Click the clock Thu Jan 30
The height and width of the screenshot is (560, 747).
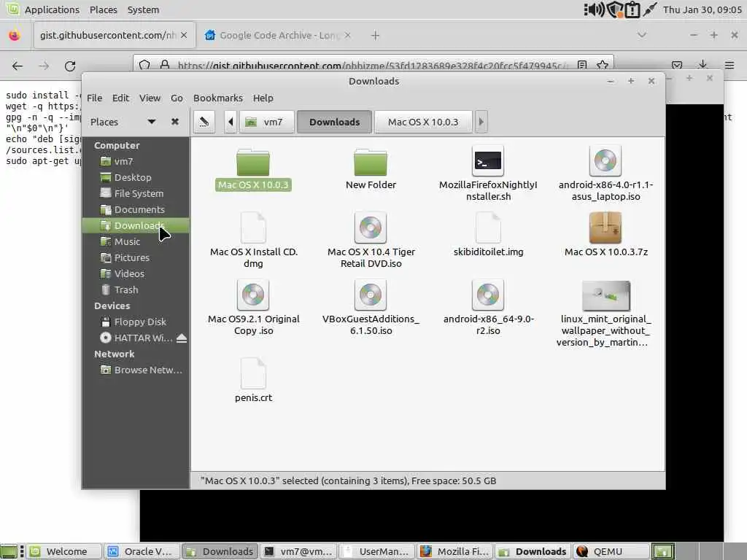(703, 9)
